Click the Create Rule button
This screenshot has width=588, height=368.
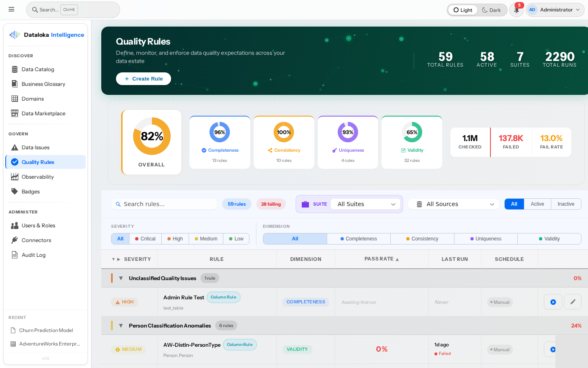click(143, 79)
